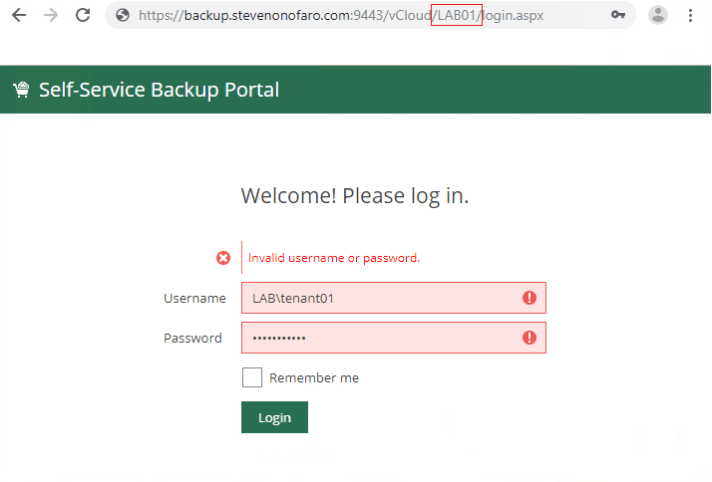Click the red error X icon
Screen dimensions: 712x482
[x=223, y=258]
